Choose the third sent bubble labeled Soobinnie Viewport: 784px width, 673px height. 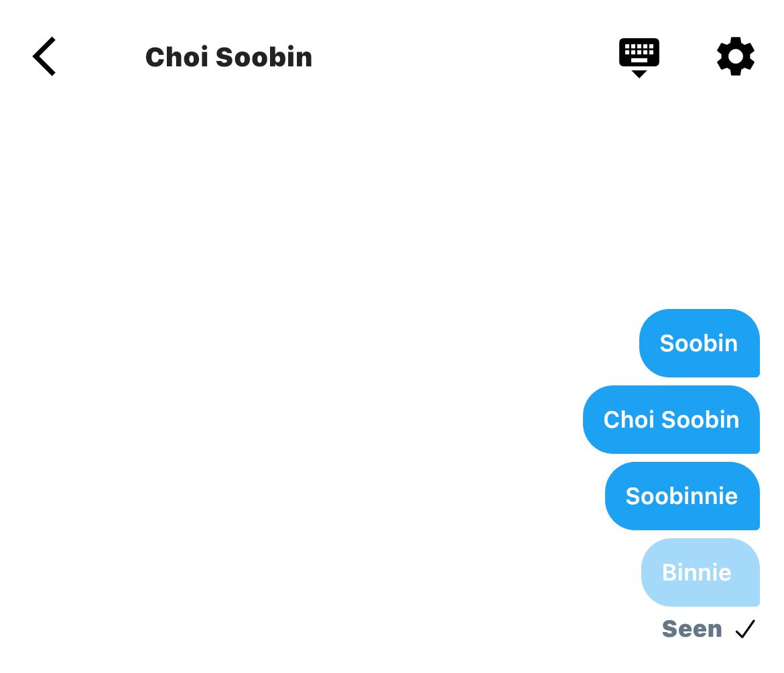point(683,496)
